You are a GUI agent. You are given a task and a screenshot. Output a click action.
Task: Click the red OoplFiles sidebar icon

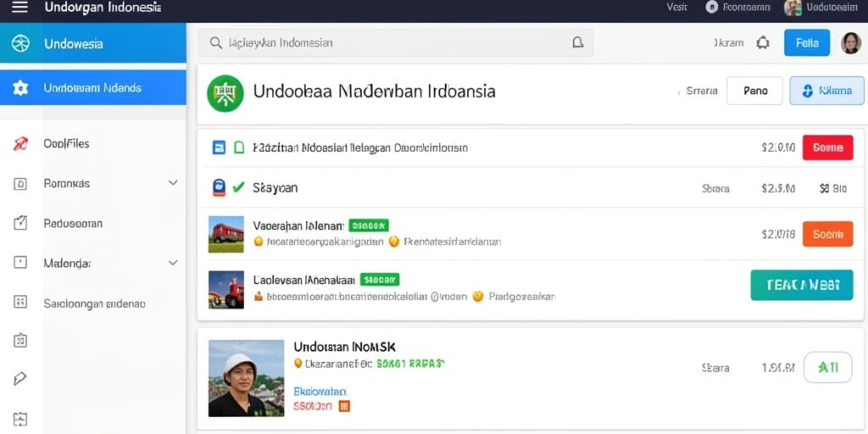[x=20, y=144]
